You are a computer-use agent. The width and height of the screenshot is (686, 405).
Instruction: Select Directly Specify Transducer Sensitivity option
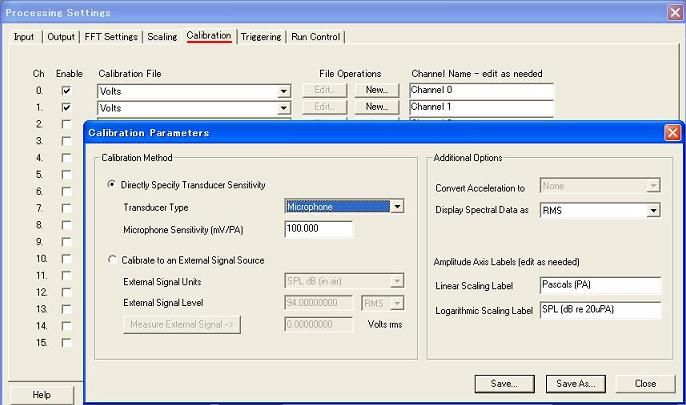coord(111,185)
